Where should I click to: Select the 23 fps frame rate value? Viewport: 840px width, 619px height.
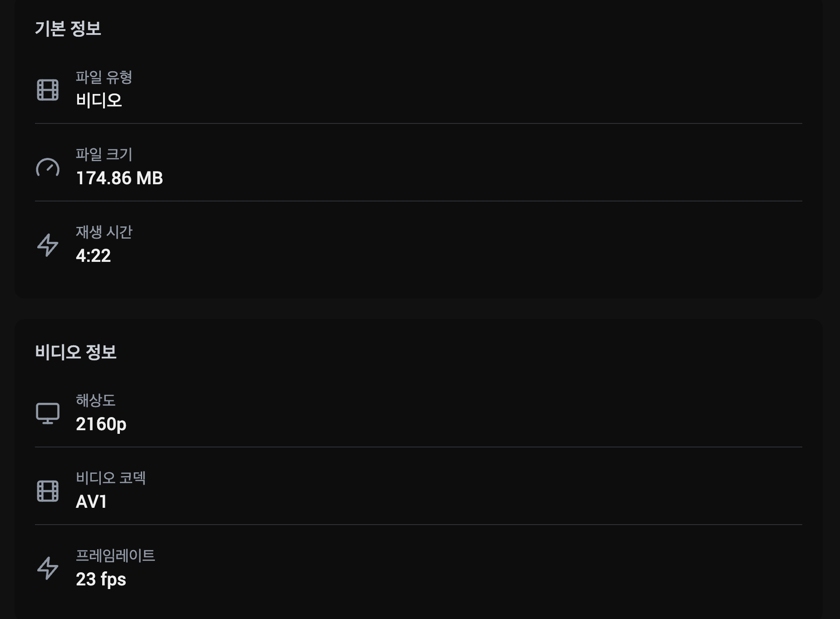click(101, 580)
